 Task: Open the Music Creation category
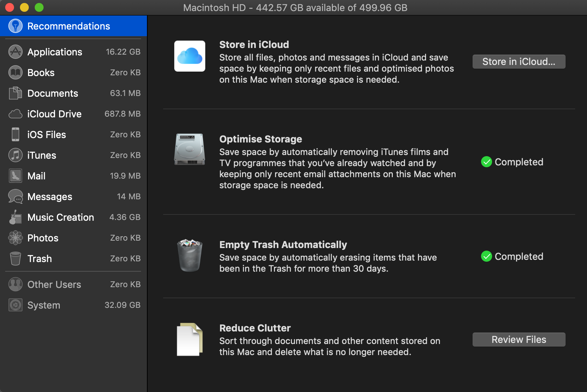point(73,217)
